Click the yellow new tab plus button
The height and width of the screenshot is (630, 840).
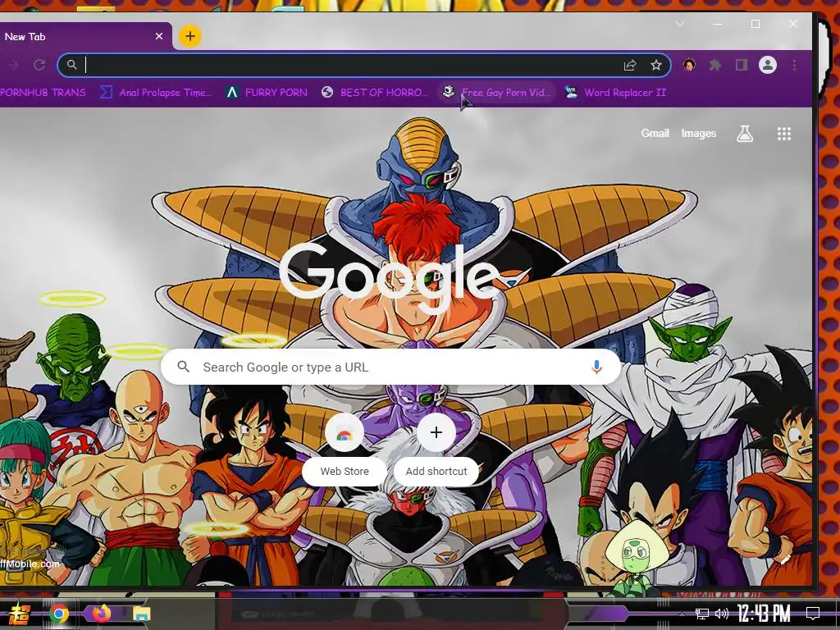(189, 36)
